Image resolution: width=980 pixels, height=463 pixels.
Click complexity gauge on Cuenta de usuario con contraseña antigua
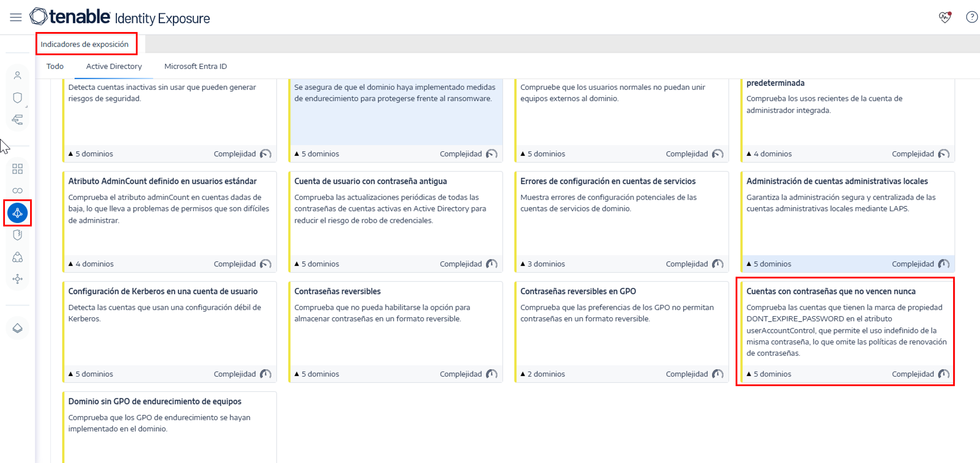tap(491, 264)
